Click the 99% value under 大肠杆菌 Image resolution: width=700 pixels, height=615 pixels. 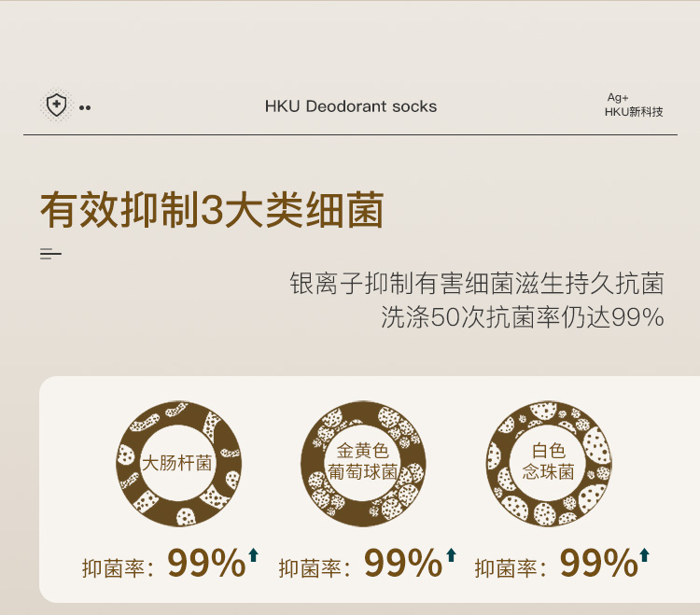click(x=205, y=563)
